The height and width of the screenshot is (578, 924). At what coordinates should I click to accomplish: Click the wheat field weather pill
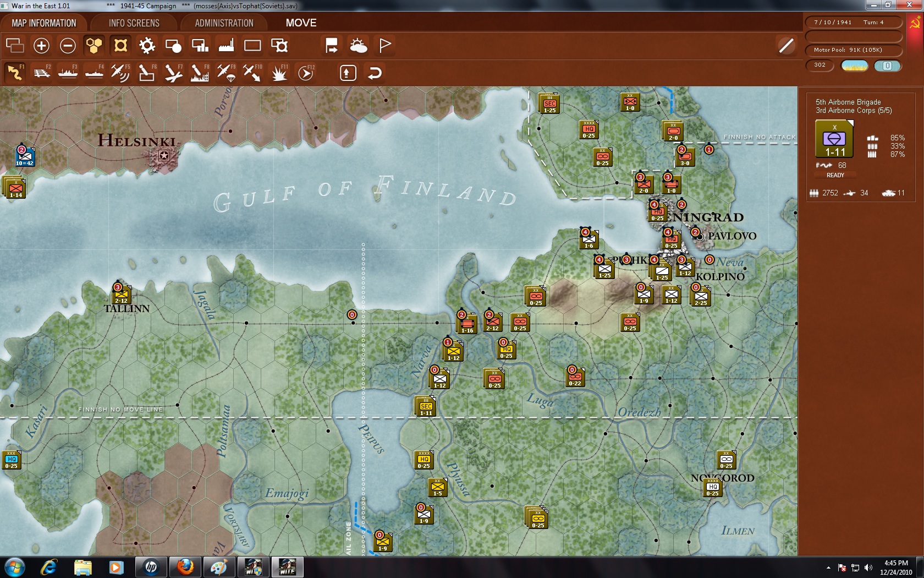pos(855,66)
